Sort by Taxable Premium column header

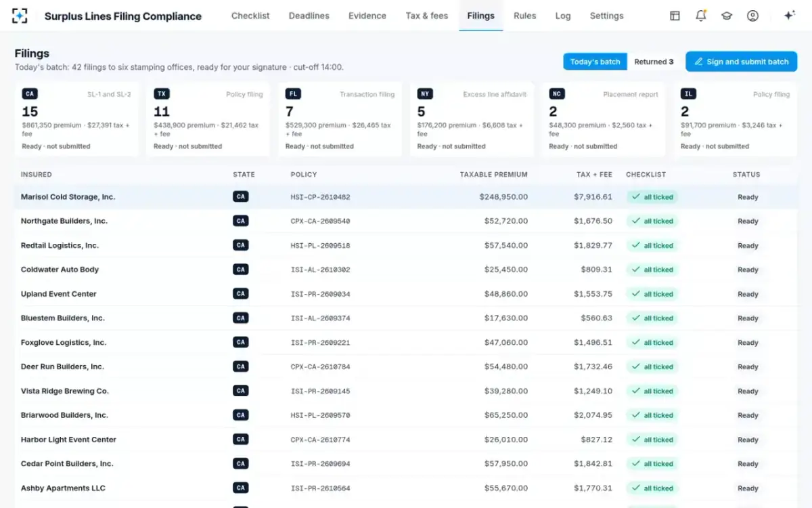(x=493, y=174)
